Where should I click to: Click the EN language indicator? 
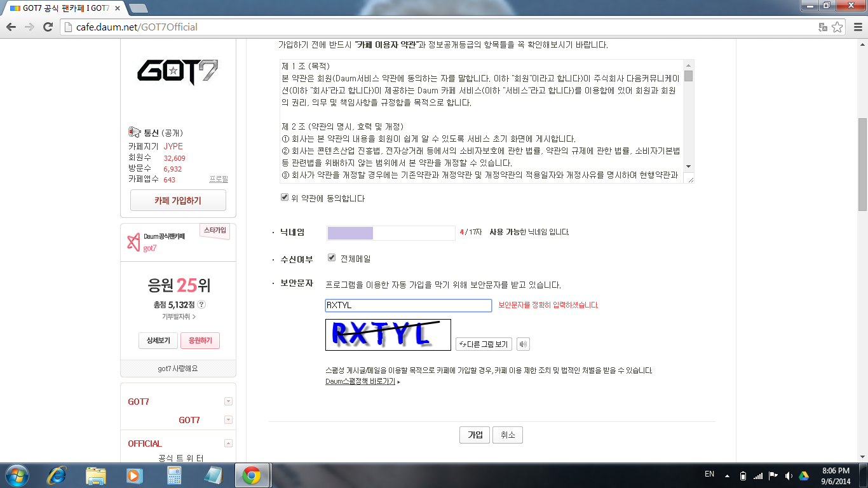[710, 474]
